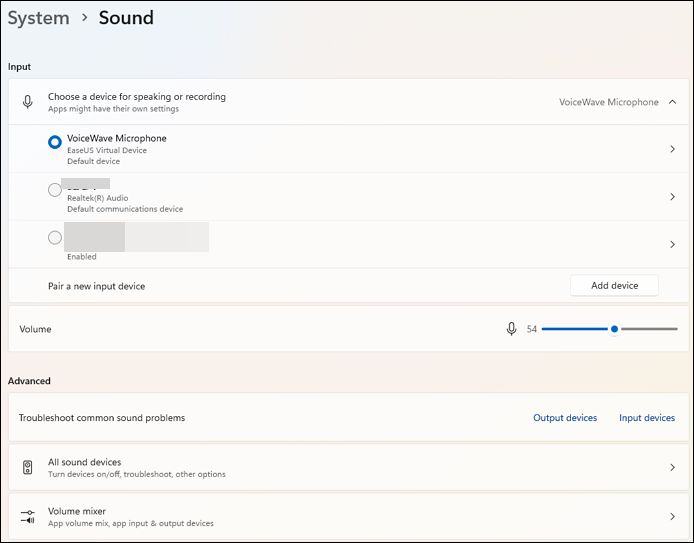Troubleshoot Input devices link
The image size is (694, 543).
(647, 418)
